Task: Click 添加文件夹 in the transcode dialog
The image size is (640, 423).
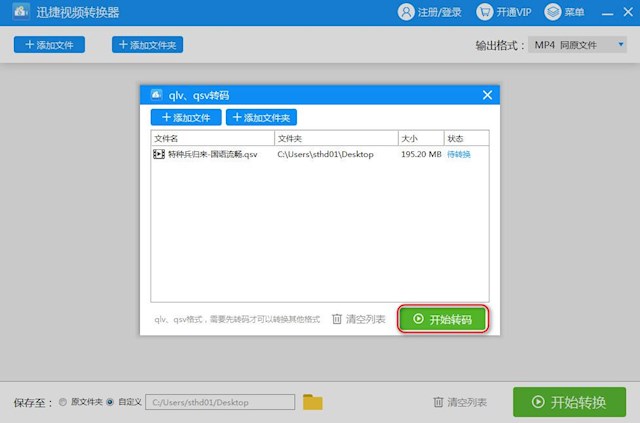Action: coord(261,118)
